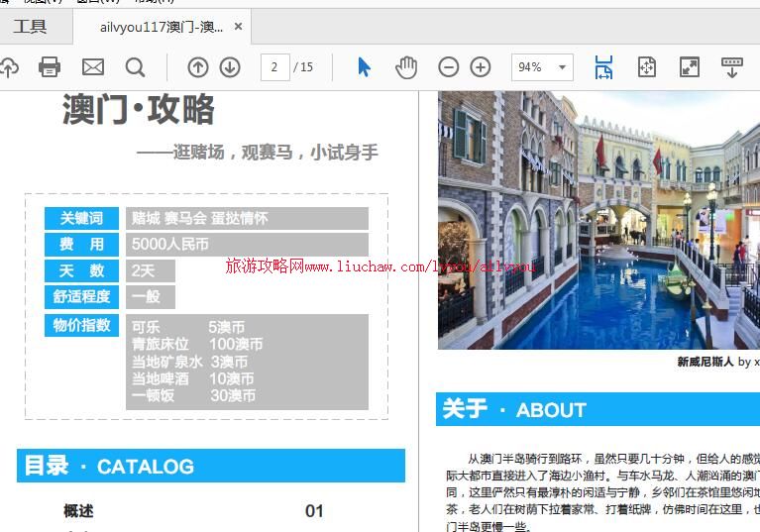Go to previous page arrow

click(x=198, y=67)
